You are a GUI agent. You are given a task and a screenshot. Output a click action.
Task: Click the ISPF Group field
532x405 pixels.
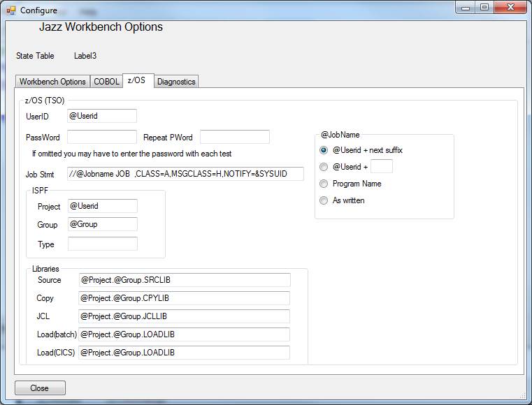click(x=103, y=224)
